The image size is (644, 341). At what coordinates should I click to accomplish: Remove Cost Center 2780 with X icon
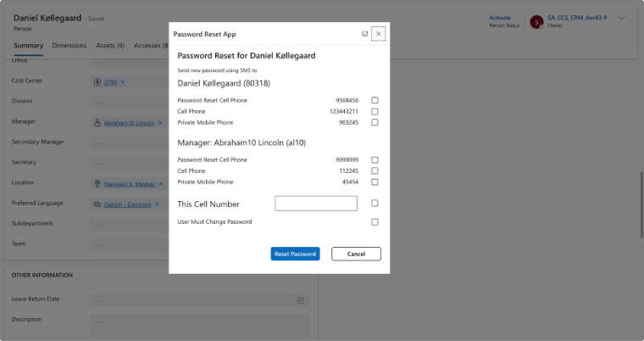point(122,81)
